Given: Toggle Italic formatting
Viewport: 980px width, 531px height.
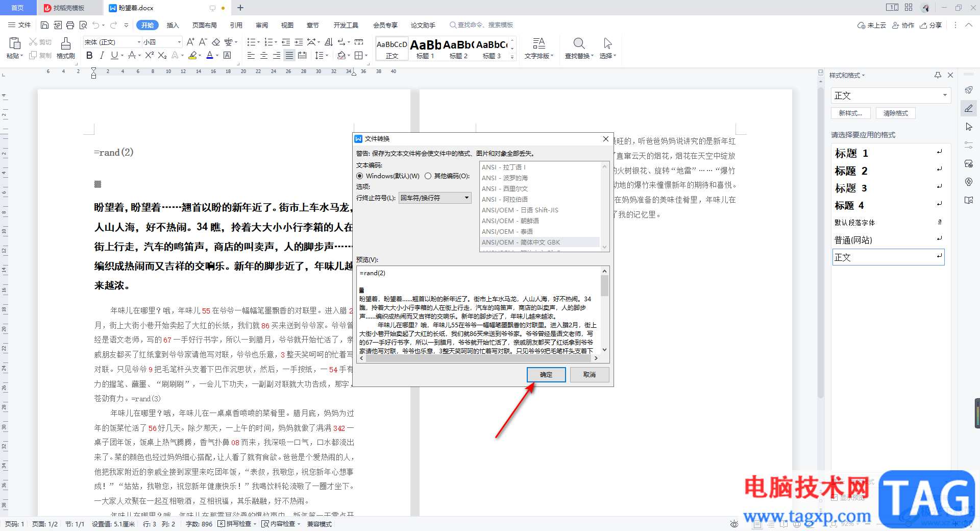Looking at the screenshot, I should click(102, 55).
